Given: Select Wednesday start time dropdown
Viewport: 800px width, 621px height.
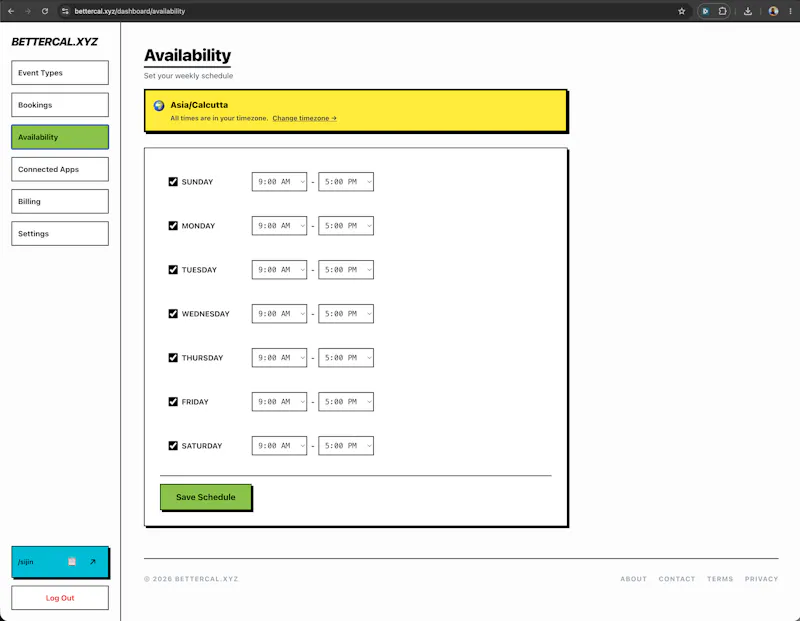Looking at the screenshot, I should pyautogui.click(x=279, y=313).
